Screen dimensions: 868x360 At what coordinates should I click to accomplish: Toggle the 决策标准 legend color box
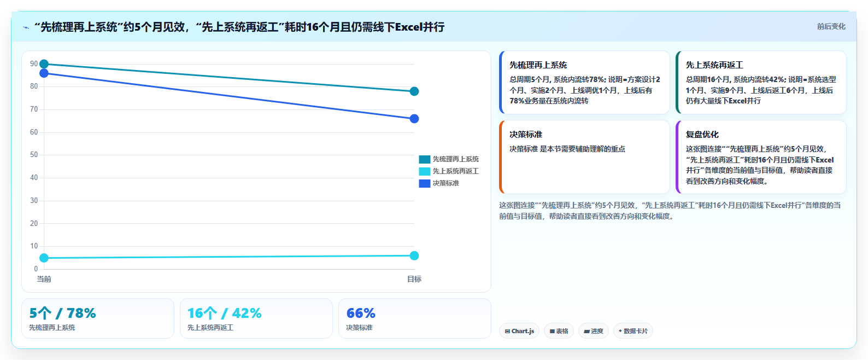(x=425, y=183)
